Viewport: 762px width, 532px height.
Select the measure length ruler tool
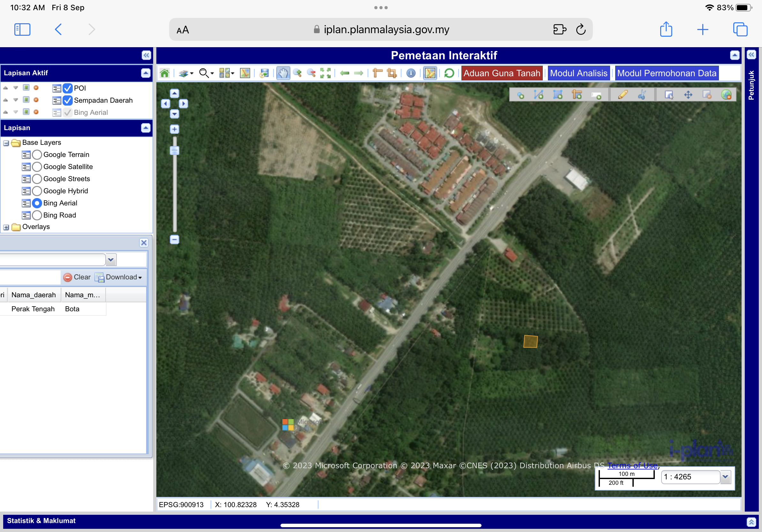pos(377,73)
